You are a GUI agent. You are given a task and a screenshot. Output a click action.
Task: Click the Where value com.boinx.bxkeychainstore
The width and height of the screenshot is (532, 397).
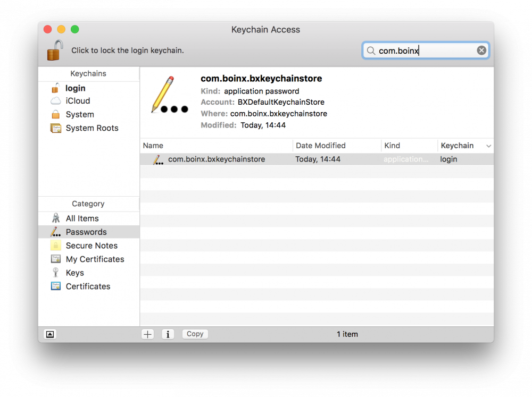279,114
